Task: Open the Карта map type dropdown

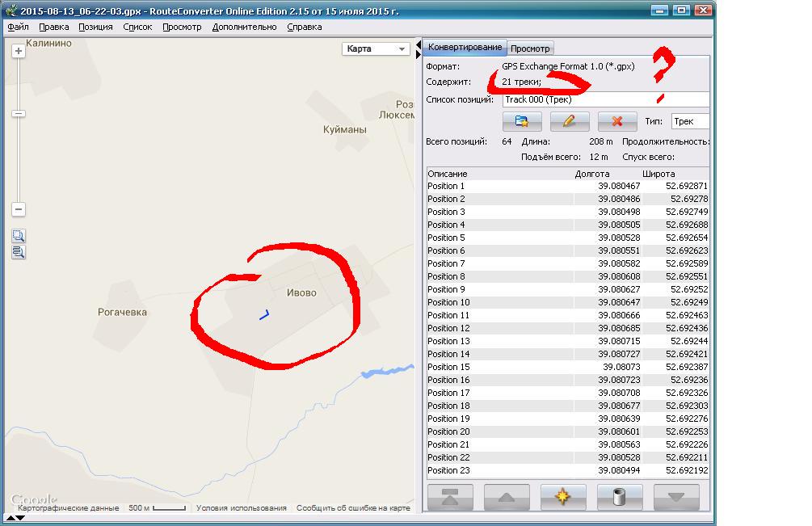Action: tap(376, 49)
